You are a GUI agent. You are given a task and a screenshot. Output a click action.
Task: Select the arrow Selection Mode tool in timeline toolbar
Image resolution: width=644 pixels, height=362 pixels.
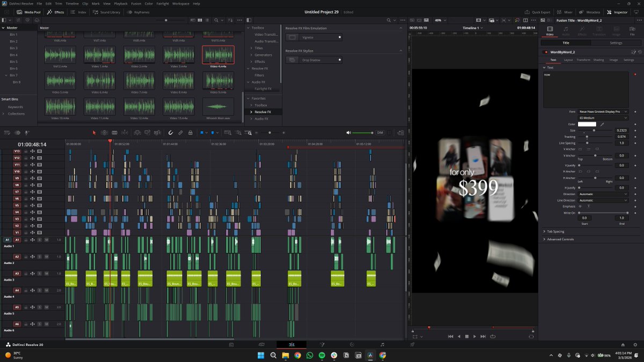pyautogui.click(x=94, y=132)
